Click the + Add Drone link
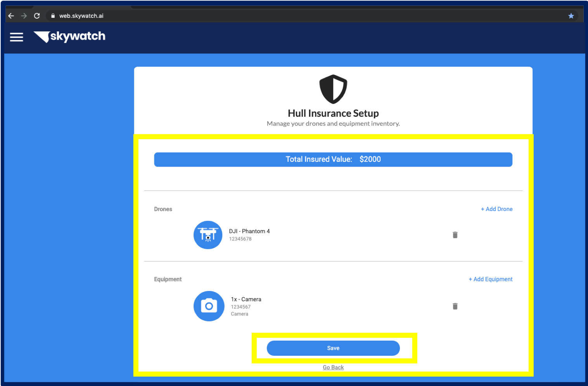The width and height of the screenshot is (588, 386). [x=496, y=209]
